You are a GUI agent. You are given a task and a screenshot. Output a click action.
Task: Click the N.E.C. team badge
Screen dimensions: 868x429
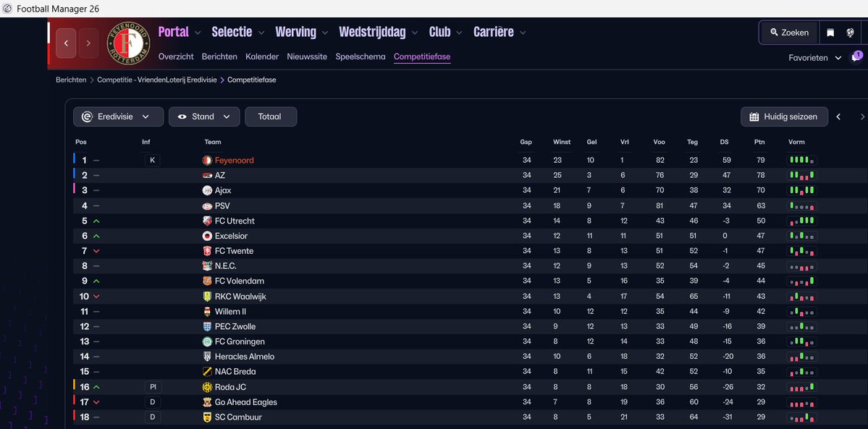point(207,266)
